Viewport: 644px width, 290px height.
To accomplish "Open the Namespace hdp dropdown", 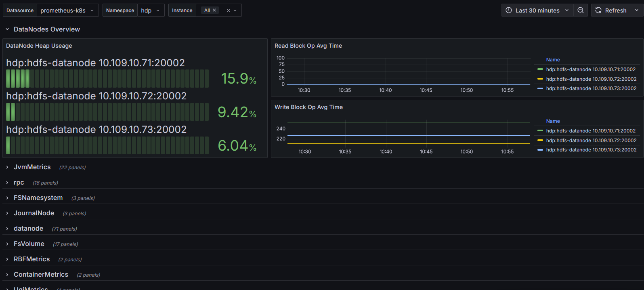I will click(x=151, y=11).
